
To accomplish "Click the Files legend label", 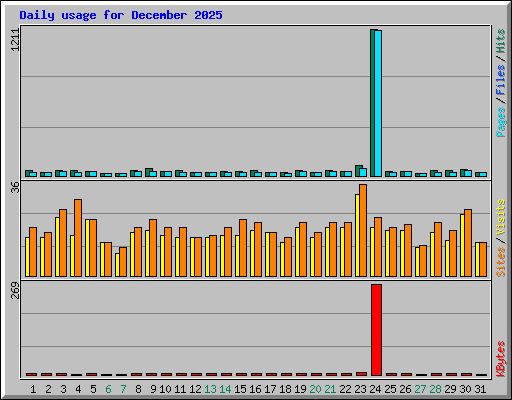I will pos(501,79).
